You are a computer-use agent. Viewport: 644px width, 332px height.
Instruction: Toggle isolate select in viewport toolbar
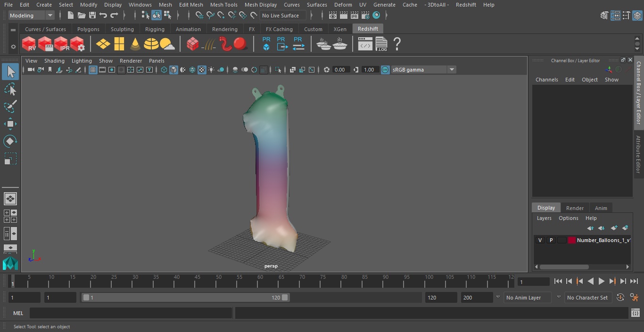[278, 70]
